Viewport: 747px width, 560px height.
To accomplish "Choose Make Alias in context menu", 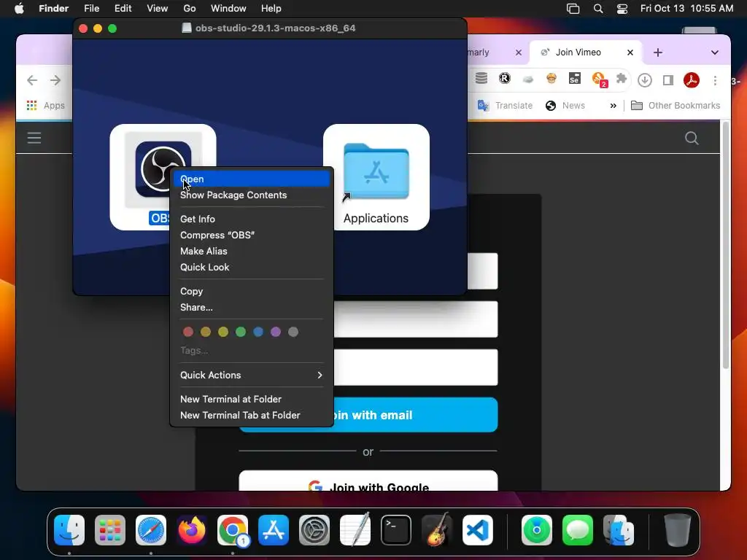I will (252, 252).
